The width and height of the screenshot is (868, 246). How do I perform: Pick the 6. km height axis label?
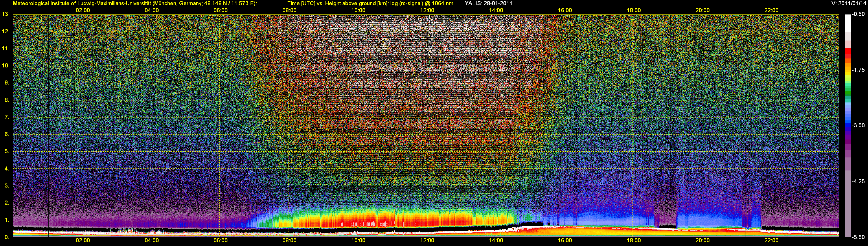point(7,135)
